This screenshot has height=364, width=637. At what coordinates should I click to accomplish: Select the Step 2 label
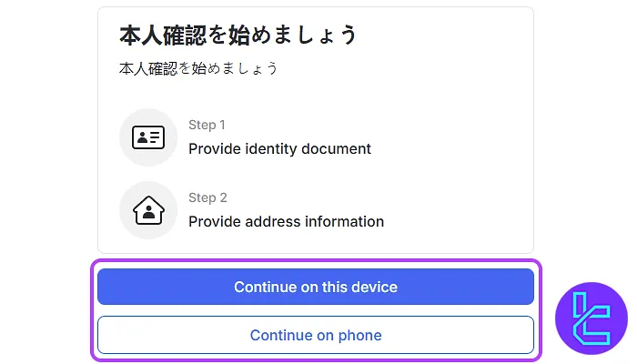coord(207,197)
